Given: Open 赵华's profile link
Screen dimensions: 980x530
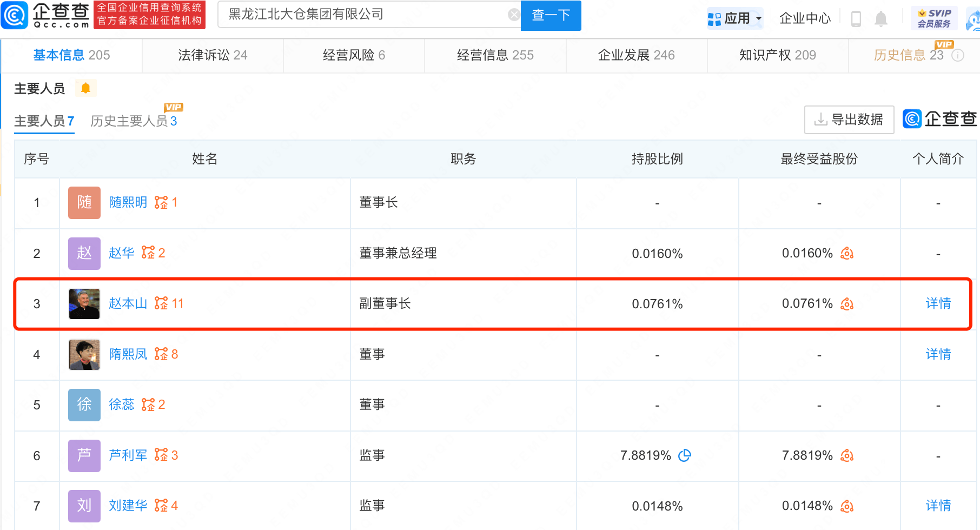Looking at the screenshot, I should point(122,253).
